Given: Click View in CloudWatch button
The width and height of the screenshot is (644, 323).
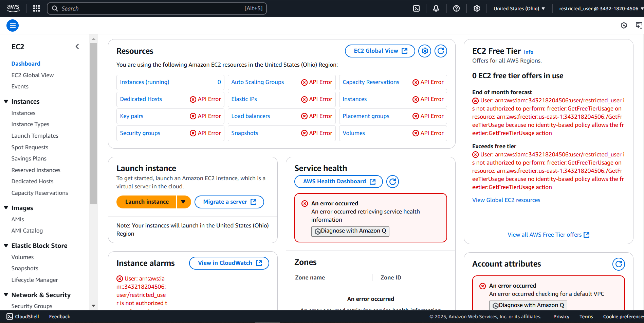Looking at the screenshot, I should pyautogui.click(x=229, y=263).
